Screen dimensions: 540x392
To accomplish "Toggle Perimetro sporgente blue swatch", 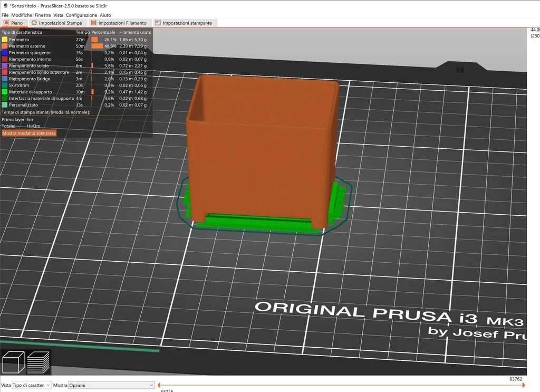I will [4, 53].
